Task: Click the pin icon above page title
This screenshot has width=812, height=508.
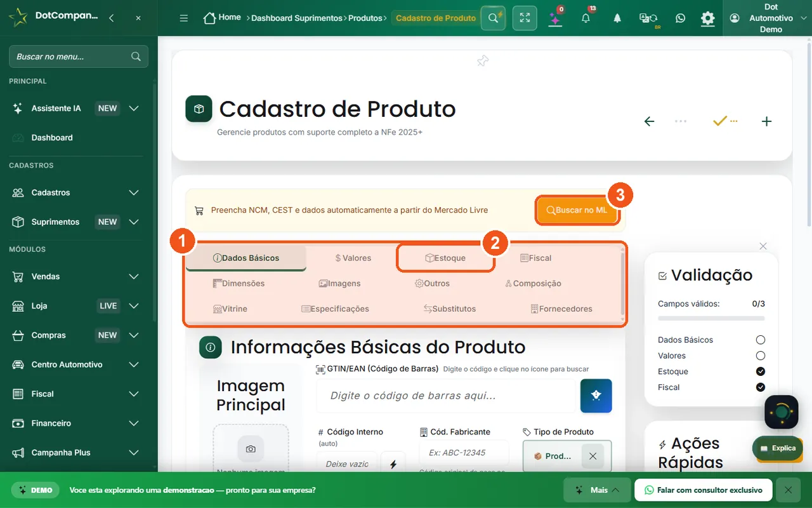Action: click(x=483, y=61)
